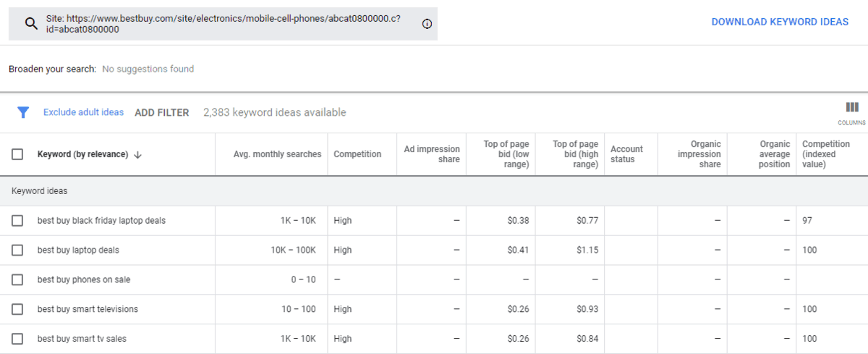Check the box for best buy black friday laptop deals

pos(17,220)
